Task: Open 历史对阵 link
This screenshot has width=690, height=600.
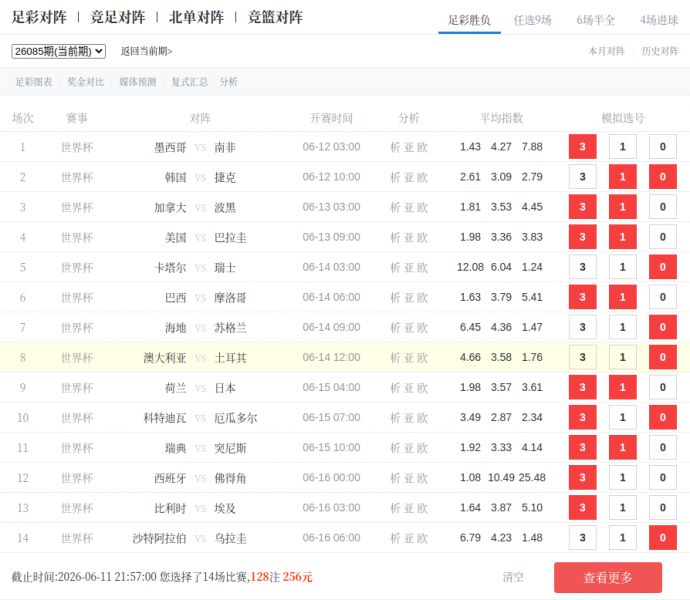Action: click(660, 51)
